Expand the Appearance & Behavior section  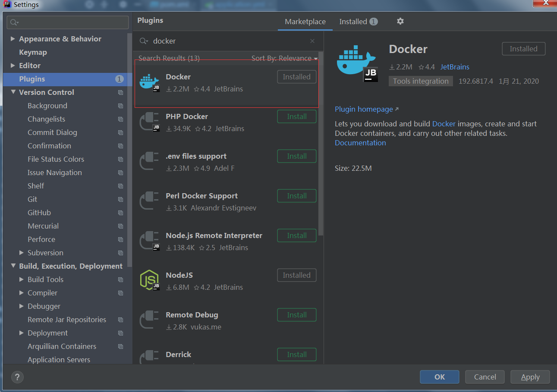tap(13, 39)
